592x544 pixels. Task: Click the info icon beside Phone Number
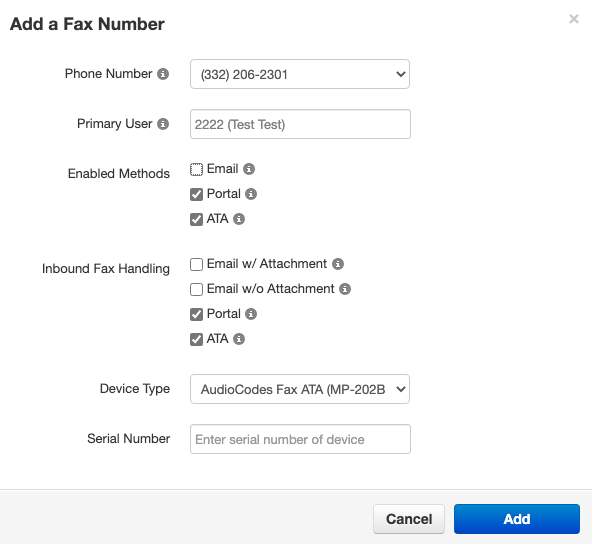[163, 74]
